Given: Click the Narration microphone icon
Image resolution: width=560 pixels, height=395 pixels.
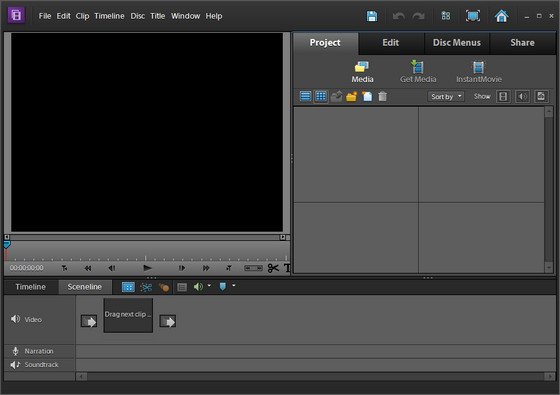Looking at the screenshot, I should pyautogui.click(x=15, y=351).
